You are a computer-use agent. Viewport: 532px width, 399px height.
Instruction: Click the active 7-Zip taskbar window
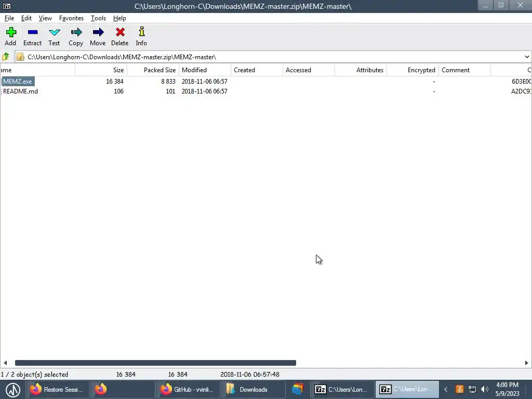[407, 390]
